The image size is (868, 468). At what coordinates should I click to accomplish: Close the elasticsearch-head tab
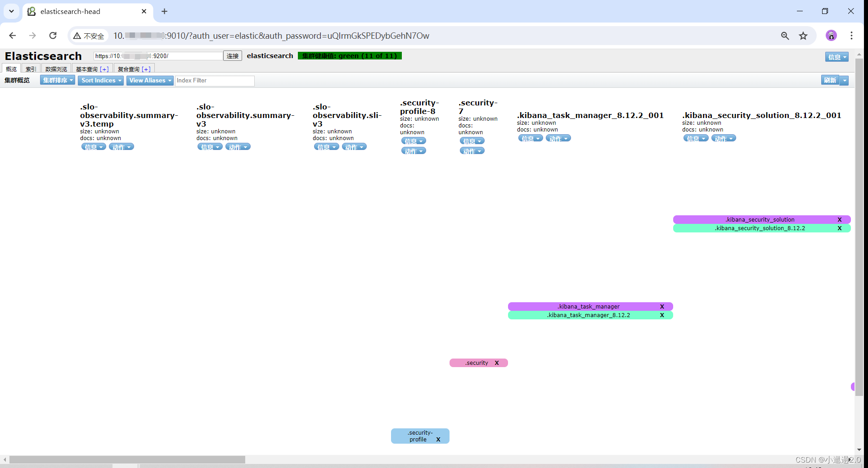(x=144, y=11)
